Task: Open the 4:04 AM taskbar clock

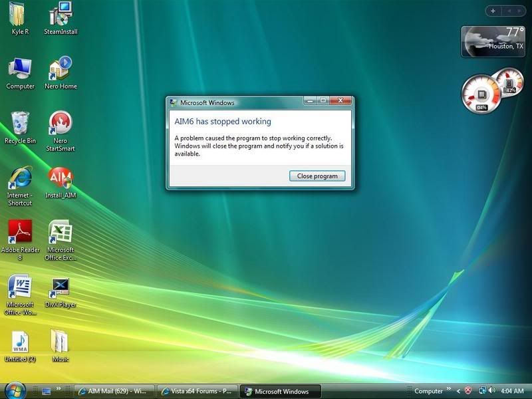Action: [512, 391]
